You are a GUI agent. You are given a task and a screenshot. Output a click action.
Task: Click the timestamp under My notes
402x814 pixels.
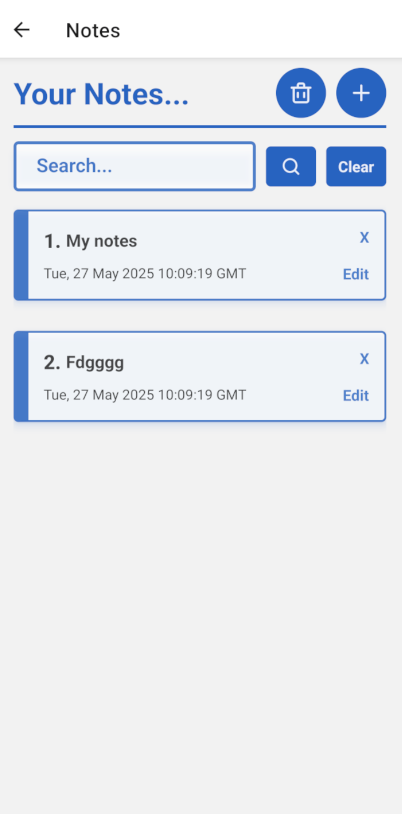coord(145,274)
